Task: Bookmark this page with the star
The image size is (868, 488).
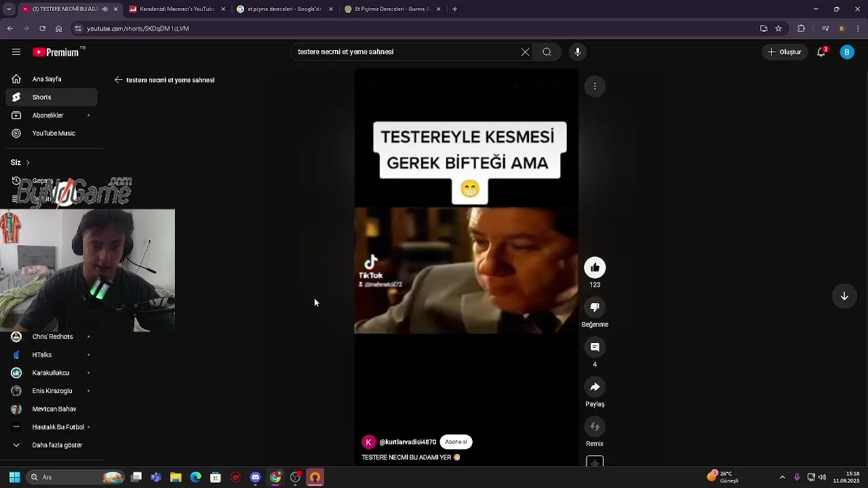Action: pyautogui.click(x=778, y=28)
